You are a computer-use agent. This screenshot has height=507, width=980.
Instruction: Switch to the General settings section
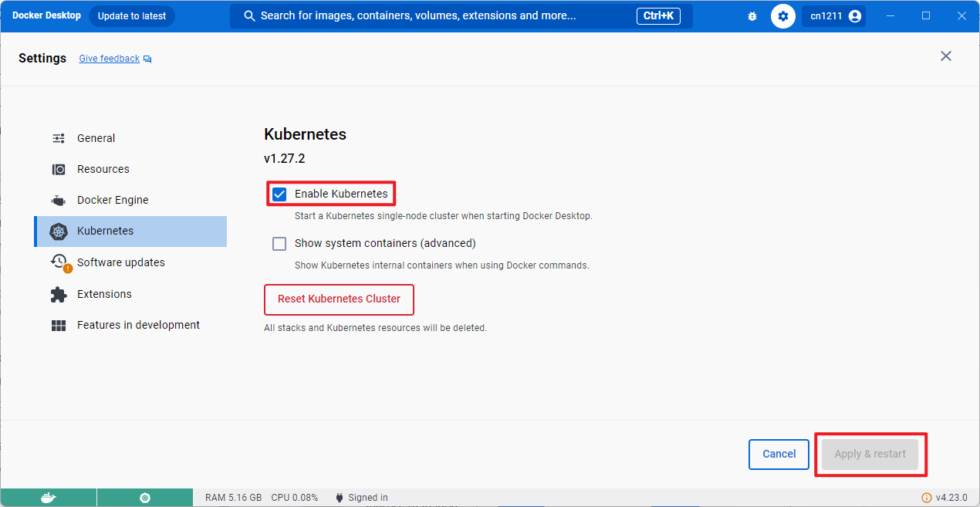(x=95, y=138)
